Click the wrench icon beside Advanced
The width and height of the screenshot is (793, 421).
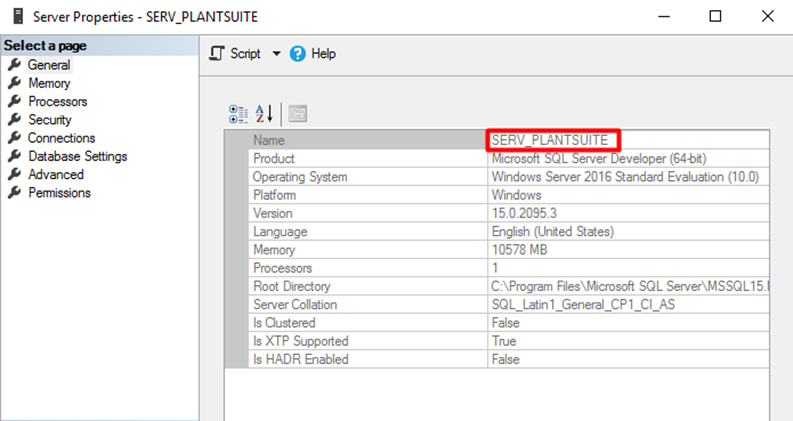click(x=15, y=174)
